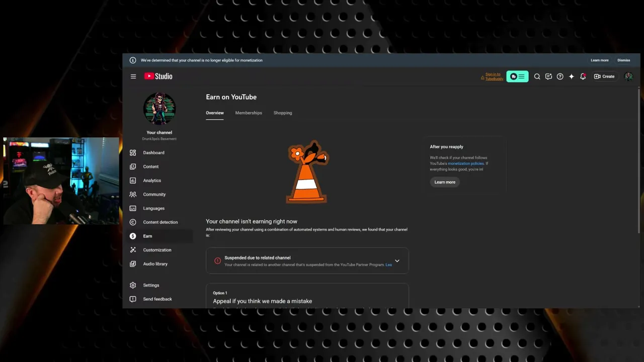This screenshot has width=644, height=362.
Task: Click the red suspension warning icon
Action: click(x=217, y=261)
